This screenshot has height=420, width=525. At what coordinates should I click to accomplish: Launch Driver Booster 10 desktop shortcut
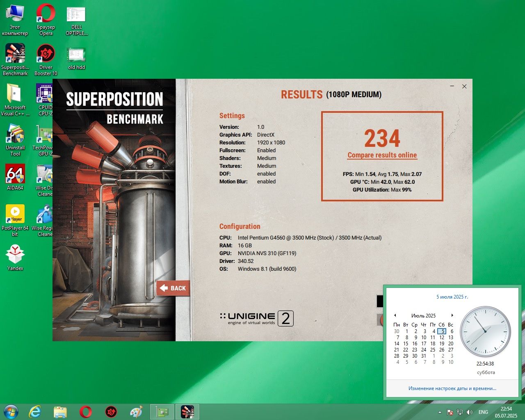46,59
